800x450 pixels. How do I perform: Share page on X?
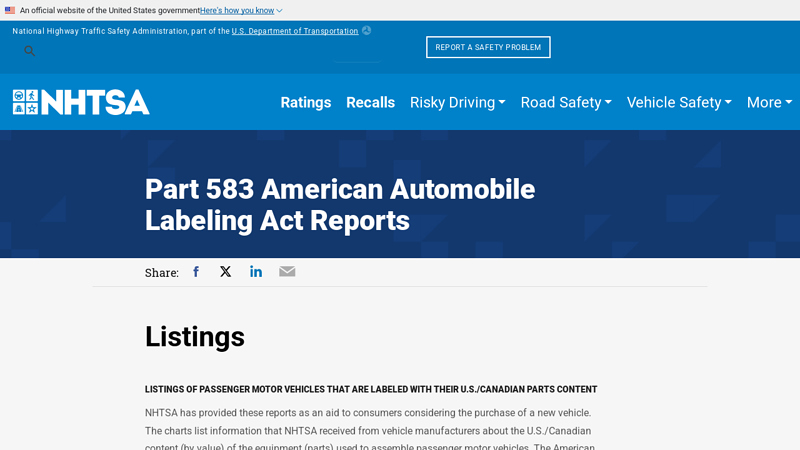(226, 271)
